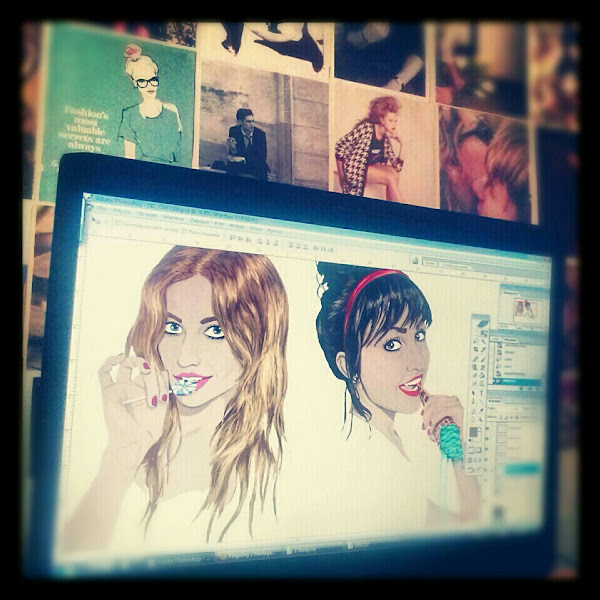Viewport: 600px width, 600px height.
Task: Open the Widok menu
Action: coord(236,226)
